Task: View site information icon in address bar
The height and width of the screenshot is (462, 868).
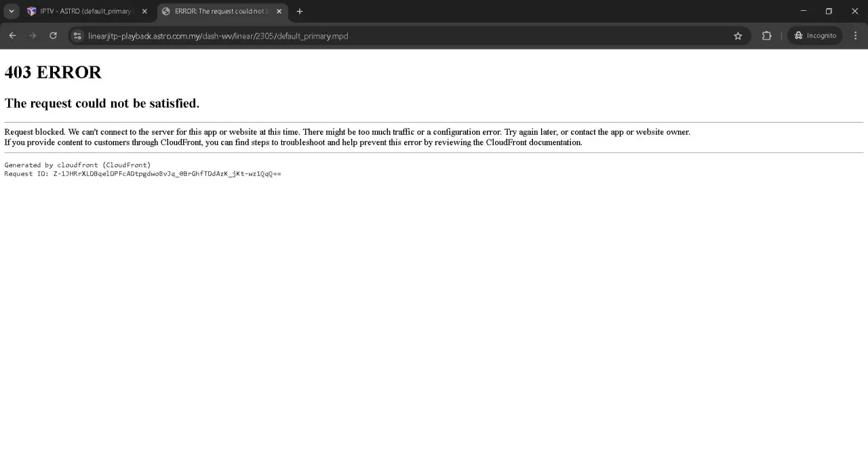Action: tap(77, 36)
